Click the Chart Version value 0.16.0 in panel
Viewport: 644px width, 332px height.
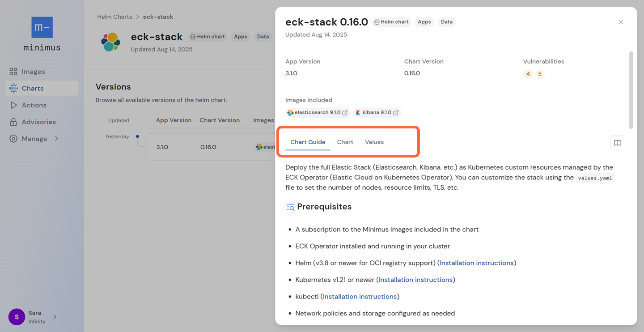[x=412, y=73]
